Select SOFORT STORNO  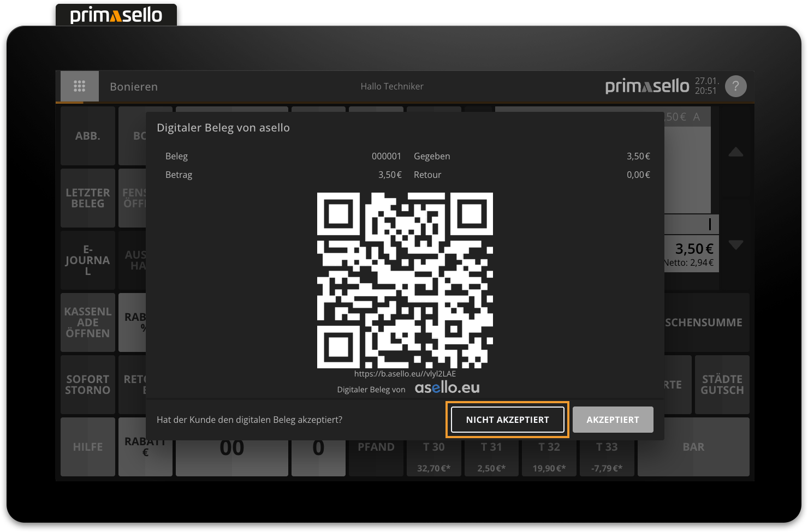coord(88,385)
